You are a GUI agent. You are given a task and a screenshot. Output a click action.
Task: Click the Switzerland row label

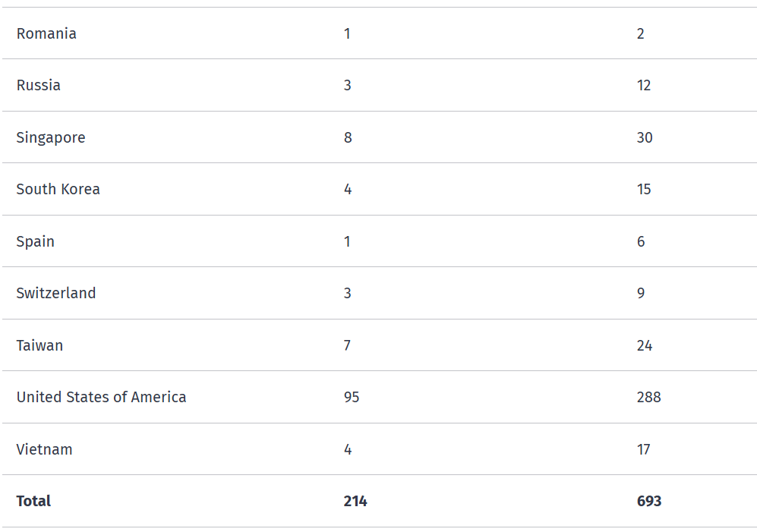(x=56, y=293)
